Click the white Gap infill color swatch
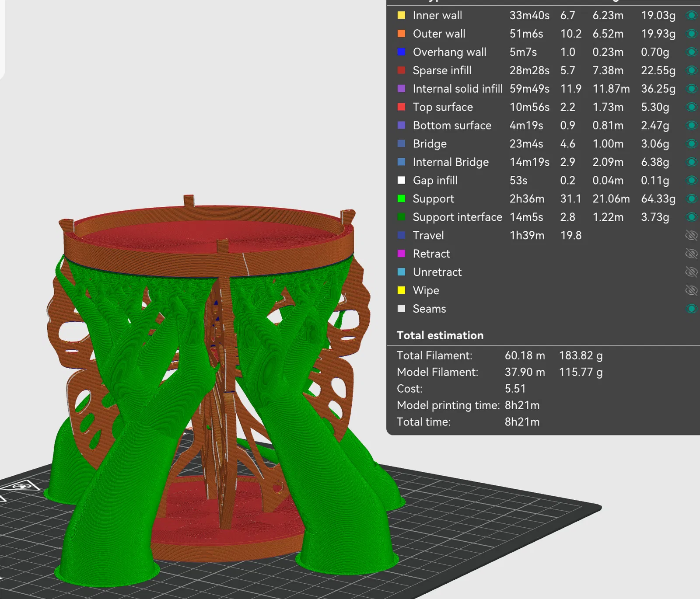 point(401,181)
